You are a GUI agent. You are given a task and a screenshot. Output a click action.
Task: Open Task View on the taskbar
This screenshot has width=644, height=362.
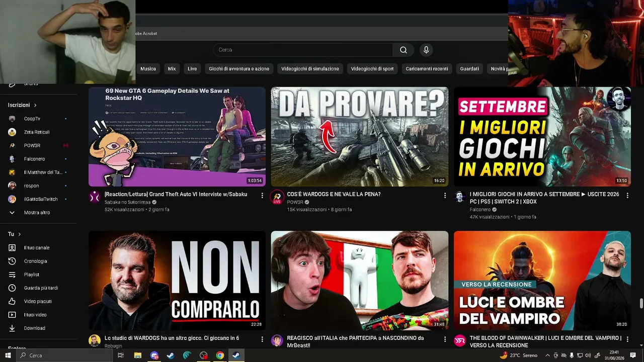(121, 355)
